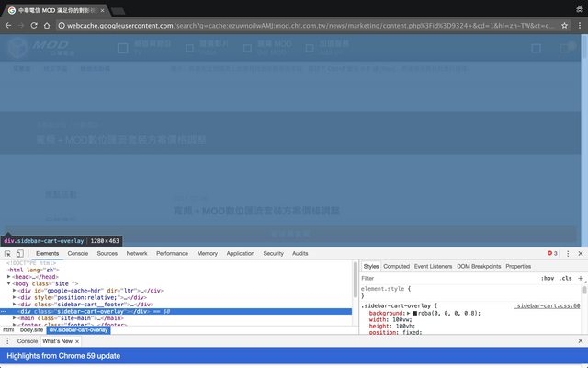Reload the page with refresh icon
Viewport: 588px width, 368px height.
pos(34,26)
